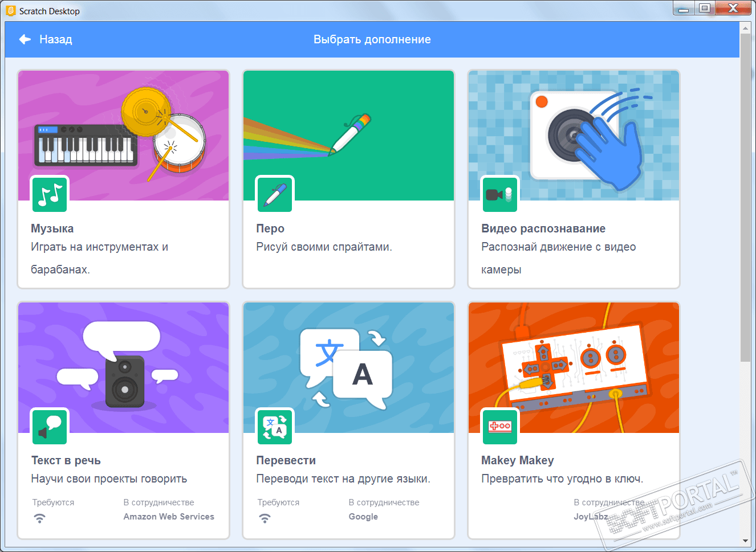
Task: Click the Scratch Desktop icon in the title bar
Action: coord(11,11)
